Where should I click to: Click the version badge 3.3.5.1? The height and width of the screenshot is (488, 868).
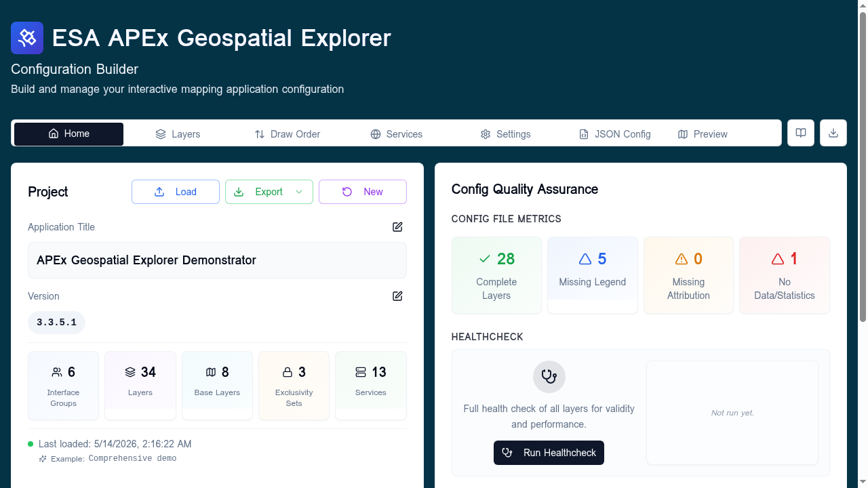(56, 323)
